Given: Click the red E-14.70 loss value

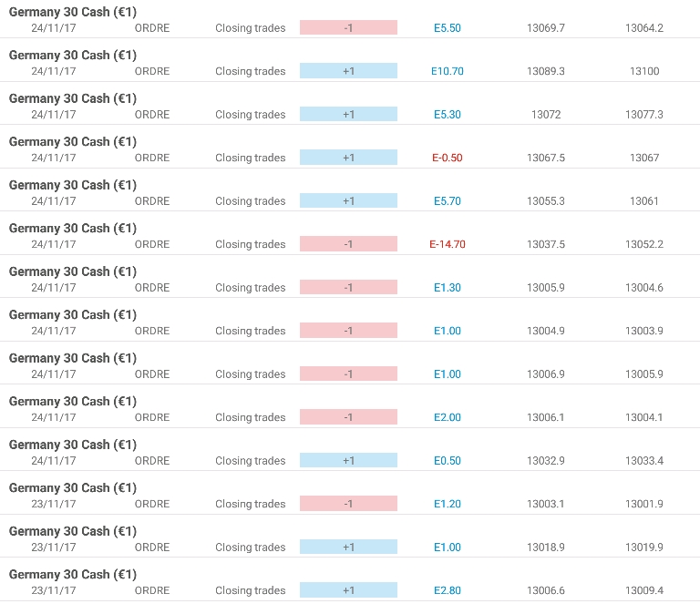Looking at the screenshot, I should pyautogui.click(x=447, y=244).
